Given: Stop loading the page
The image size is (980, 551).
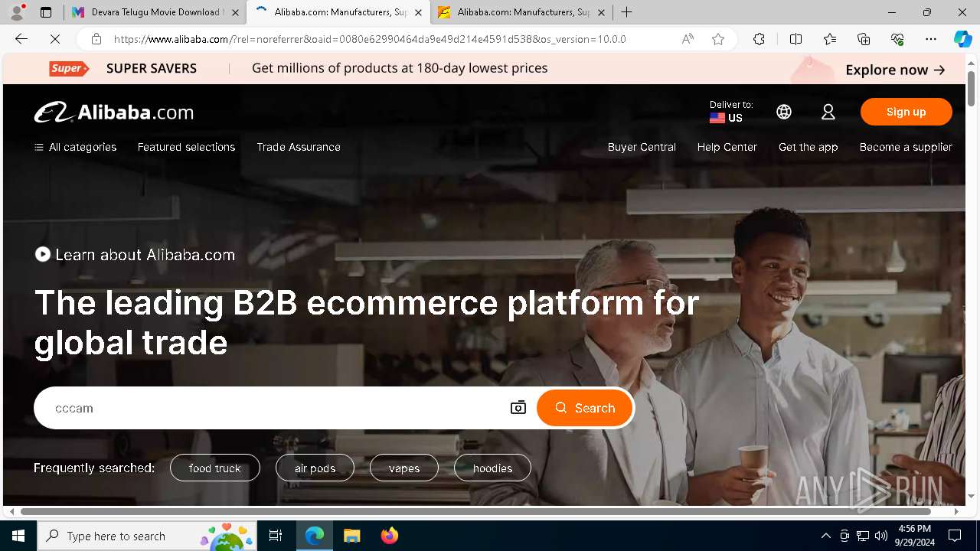Looking at the screenshot, I should point(55,39).
